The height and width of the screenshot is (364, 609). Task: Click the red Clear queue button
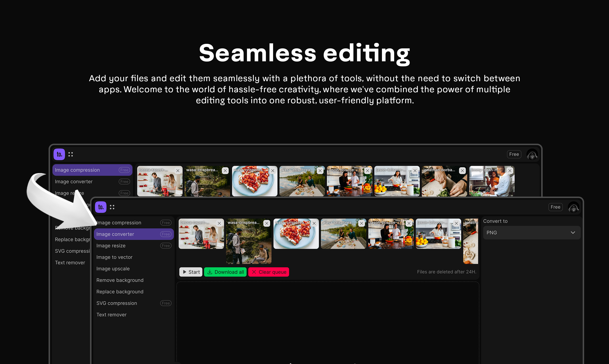268,272
